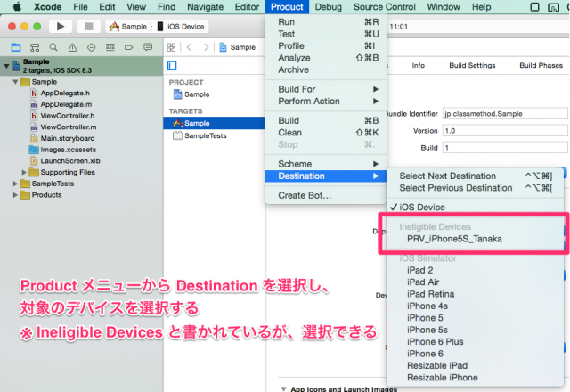Image resolution: width=570 pixels, height=392 pixels.
Task: Choose Create Bot... menu item
Action: tap(326, 196)
